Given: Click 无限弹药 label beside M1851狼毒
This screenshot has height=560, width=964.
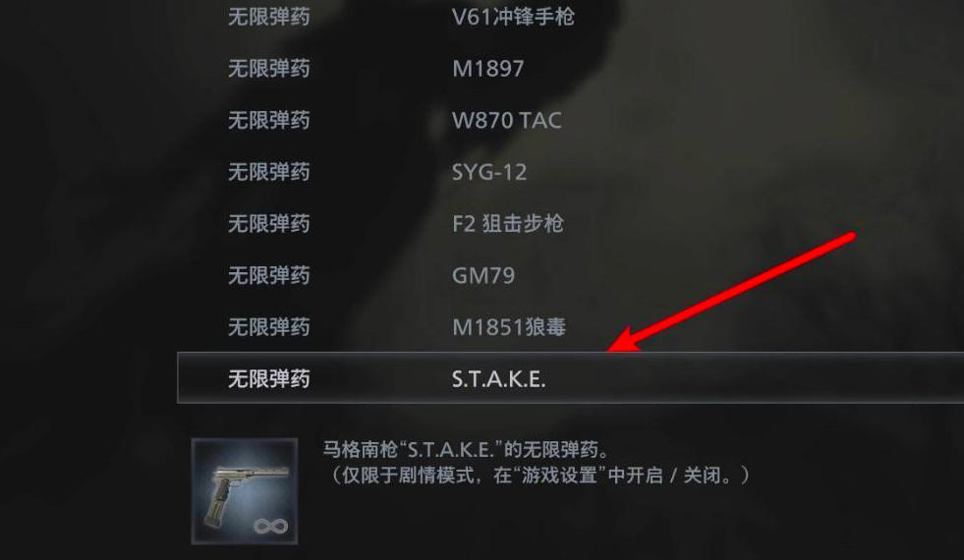Looking at the screenshot, I should tap(268, 326).
